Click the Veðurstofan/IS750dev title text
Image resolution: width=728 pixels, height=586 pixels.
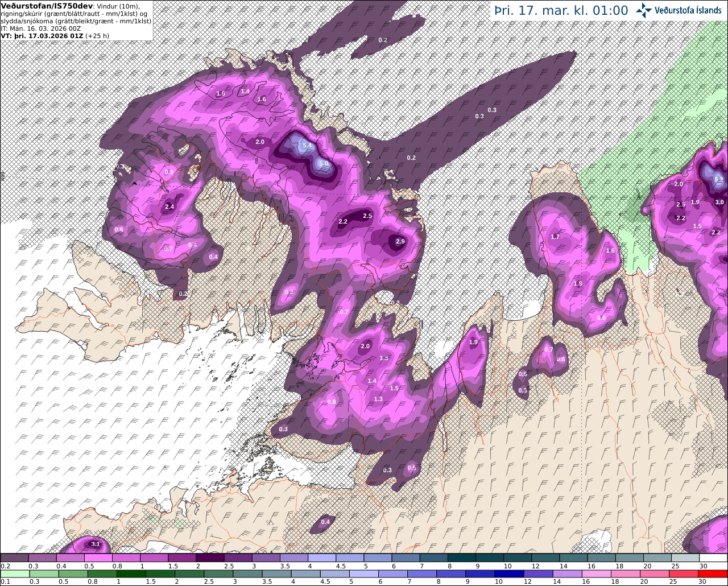click(x=47, y=6)
